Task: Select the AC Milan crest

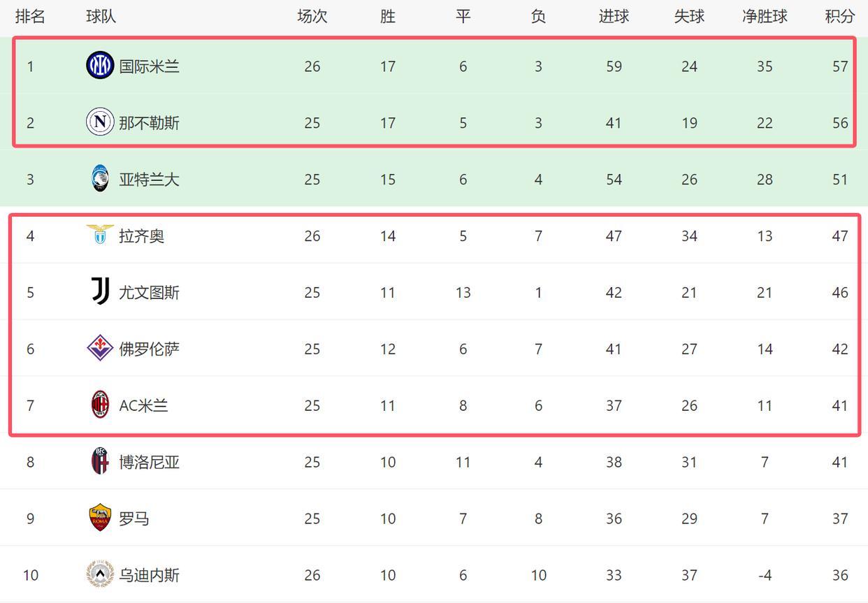Action: coord(100,405)
